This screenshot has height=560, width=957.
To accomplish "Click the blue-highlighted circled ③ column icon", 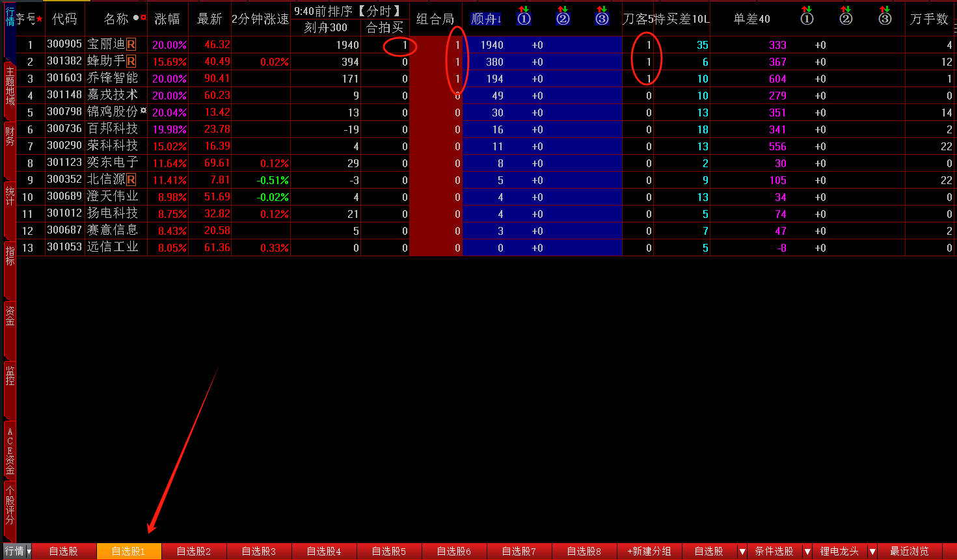I will click(602, 18).
